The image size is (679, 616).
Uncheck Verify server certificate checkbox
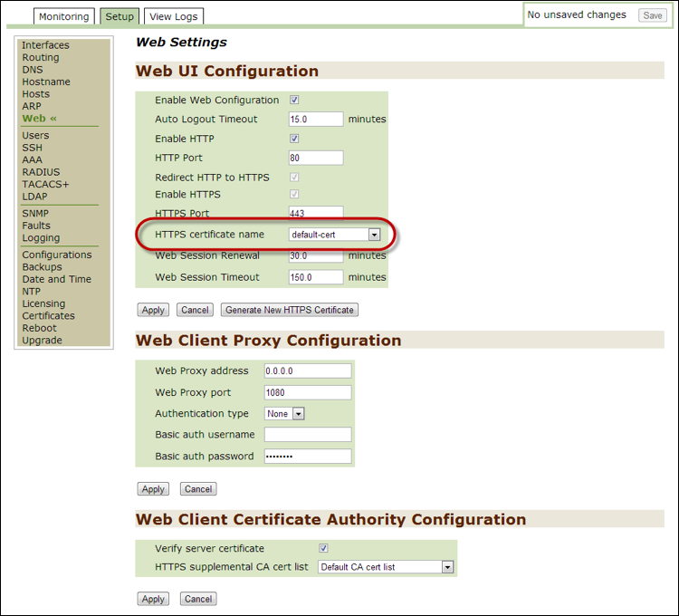coord(323,548)
